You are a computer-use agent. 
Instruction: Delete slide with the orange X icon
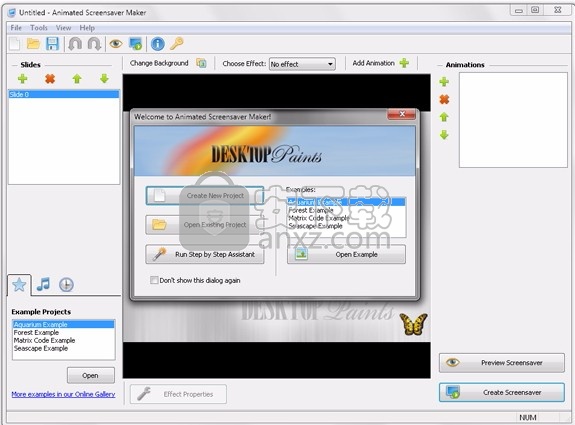(x=50, y=78)
